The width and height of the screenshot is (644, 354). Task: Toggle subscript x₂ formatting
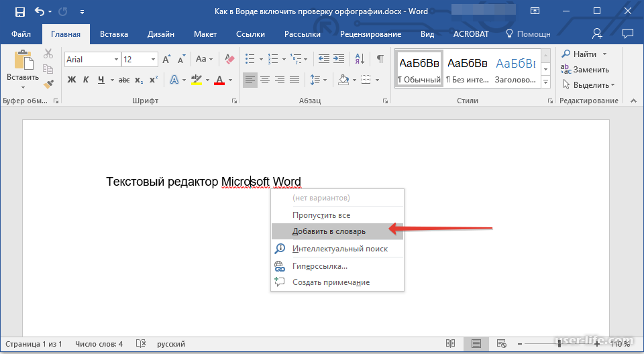(139, 80)
